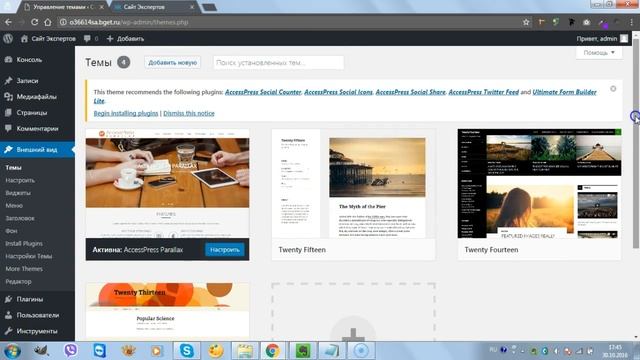Click the Инструменты wrench icon

point(8,331)
